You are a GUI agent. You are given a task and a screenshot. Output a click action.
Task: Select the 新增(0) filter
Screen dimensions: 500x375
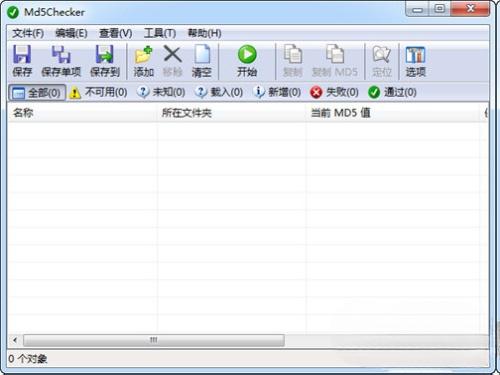pyautogui.click(x=277, y=92)
